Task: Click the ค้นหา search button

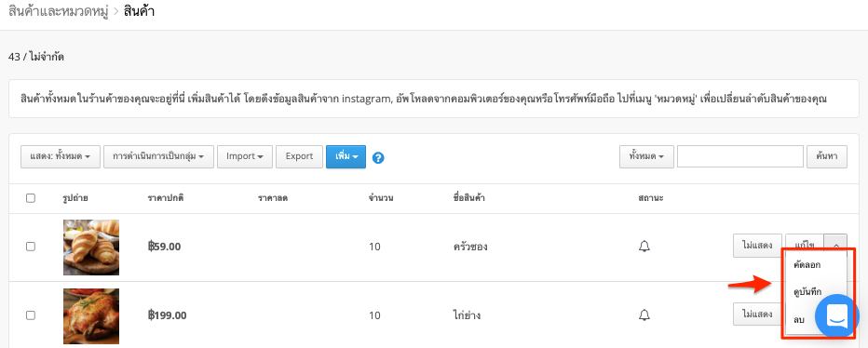Action: [827, 156]
